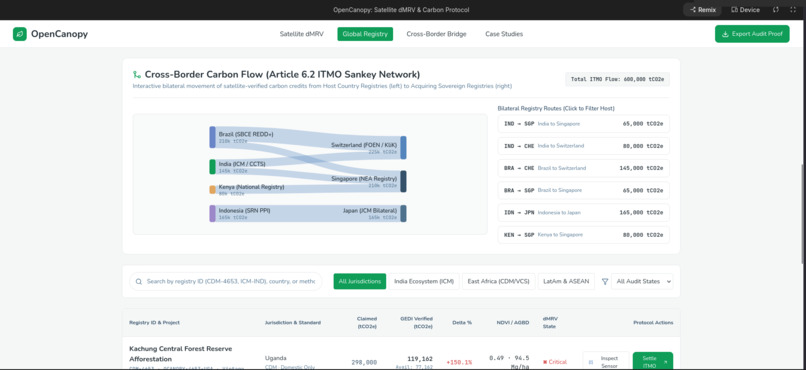Click Export Audit Proof button
The image size is (806, 370).
752,34
